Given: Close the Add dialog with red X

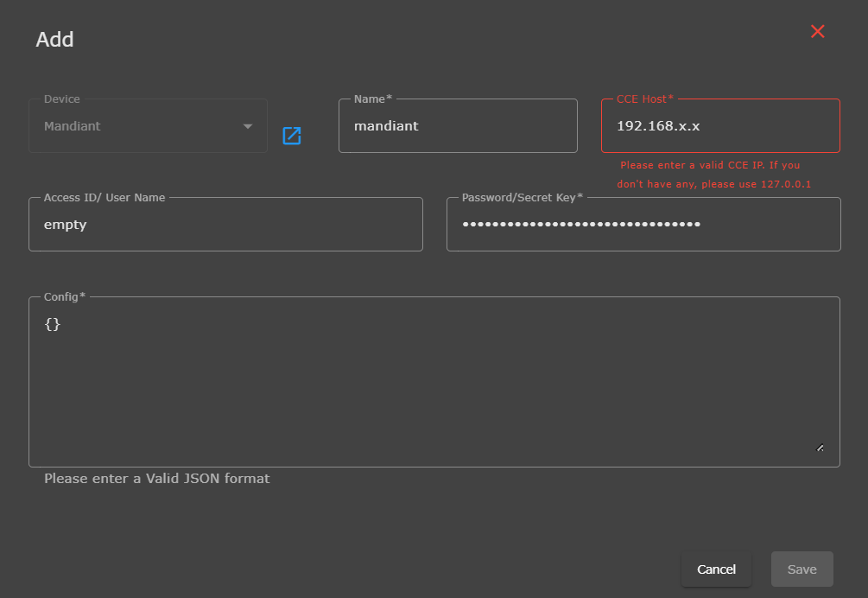Looking at the screenshot, I should pyautogui.click(x=817, y=32).
